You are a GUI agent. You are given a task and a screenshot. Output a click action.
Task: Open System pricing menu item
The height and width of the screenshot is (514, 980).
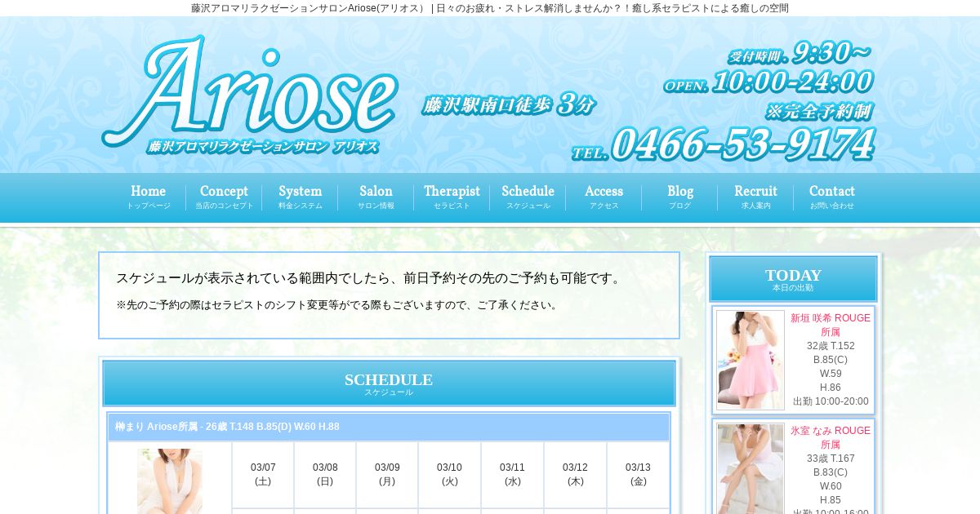[x=300, y=197]
